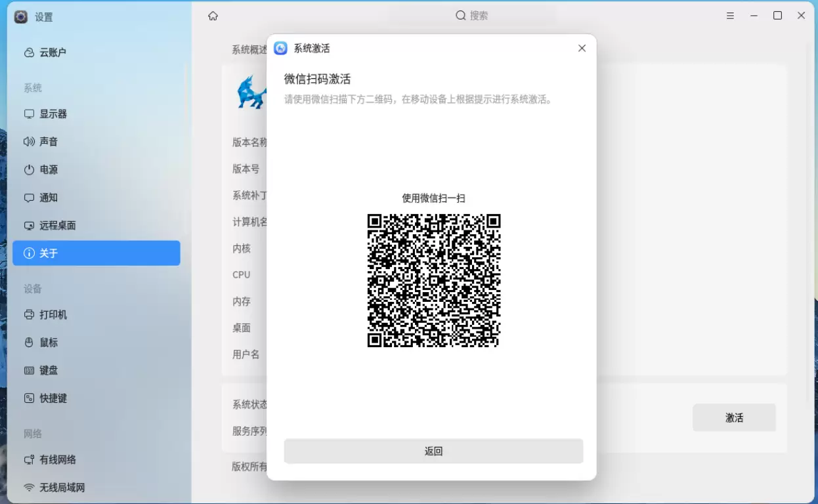Maximize the settings window

(777, 16)
